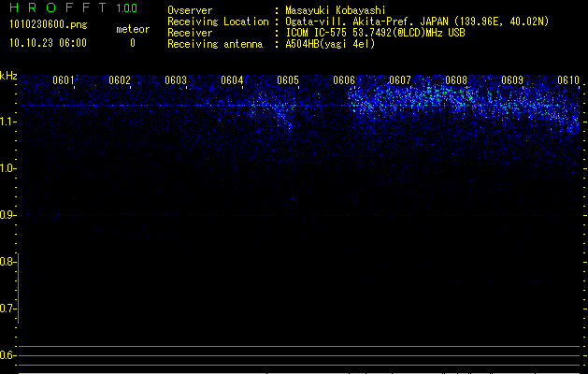Click the 0601 time marker
The height and width of the screenshot is (374, 588).
(x=63, y=80)
